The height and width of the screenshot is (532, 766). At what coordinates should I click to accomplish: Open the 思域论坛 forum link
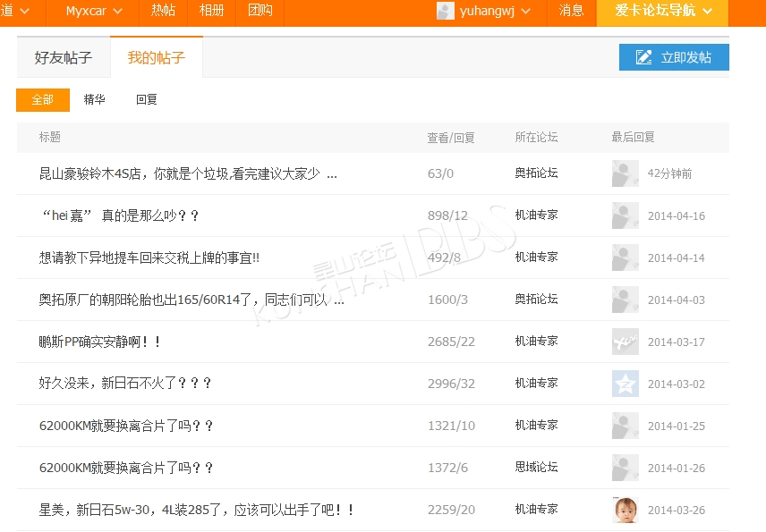536,467
